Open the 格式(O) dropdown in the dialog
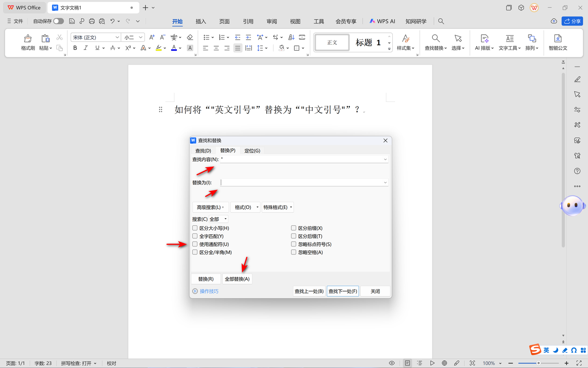Screen dimensions: 588x368 245,207
